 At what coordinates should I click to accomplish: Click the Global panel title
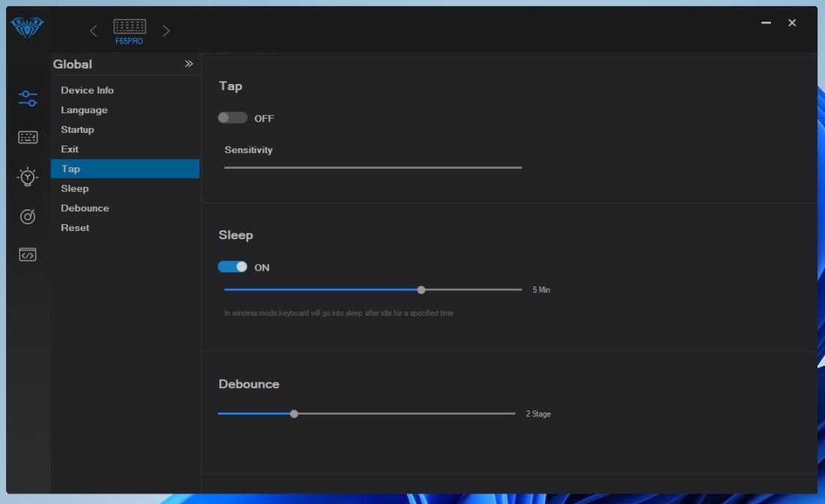click(73, 64)
